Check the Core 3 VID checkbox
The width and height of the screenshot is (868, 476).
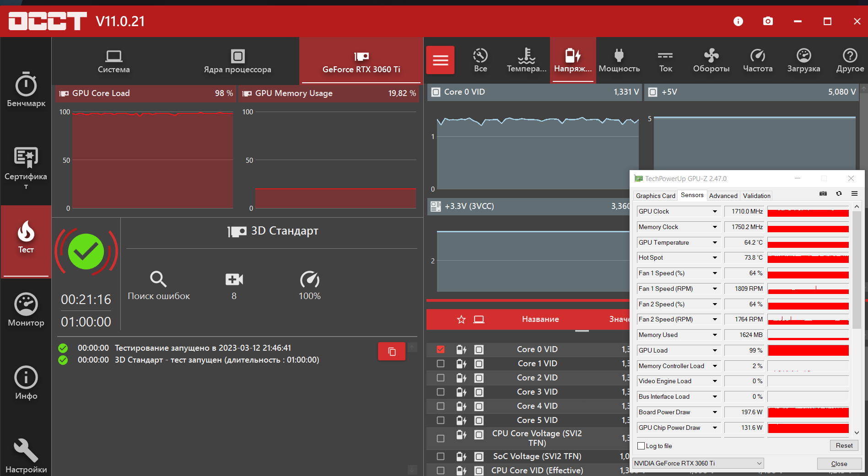point(441,392)
